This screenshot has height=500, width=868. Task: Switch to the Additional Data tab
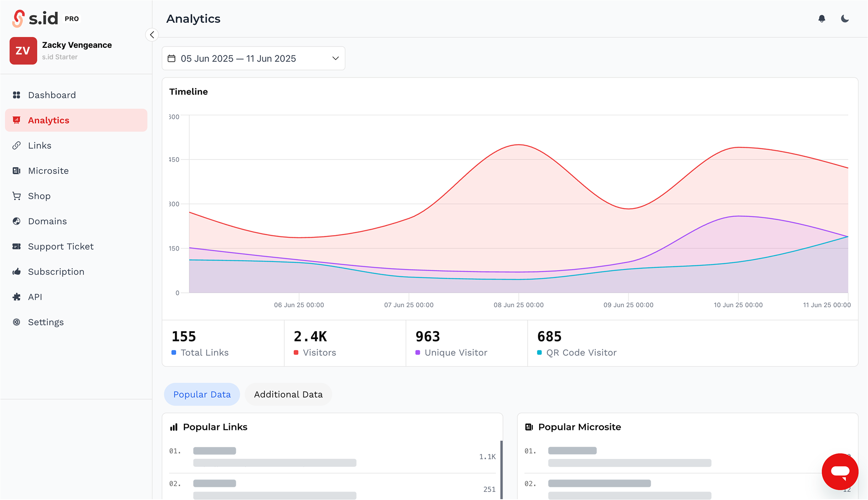288,394
